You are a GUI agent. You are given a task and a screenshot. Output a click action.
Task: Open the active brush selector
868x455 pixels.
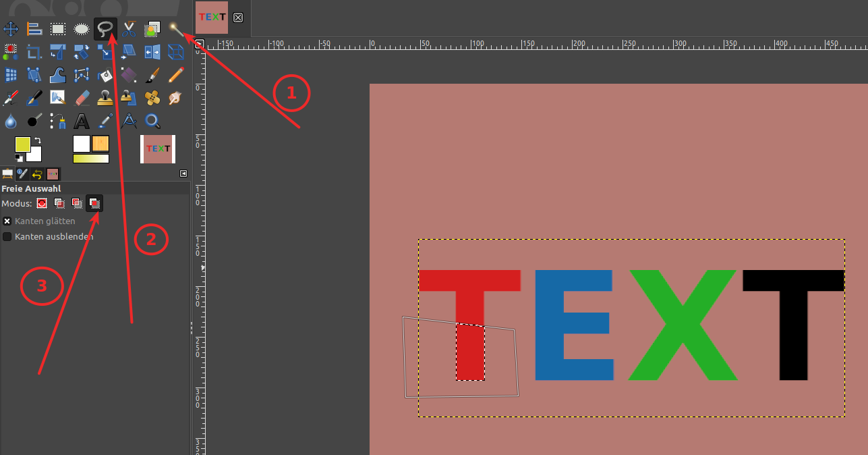(82, 144)
